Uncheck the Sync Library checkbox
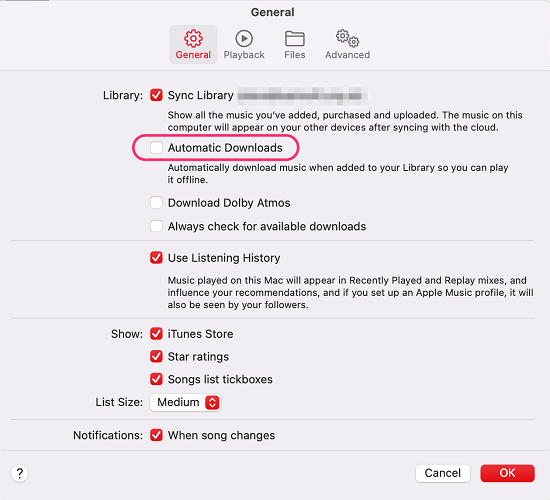550x500 pixels. pos(156,95)
